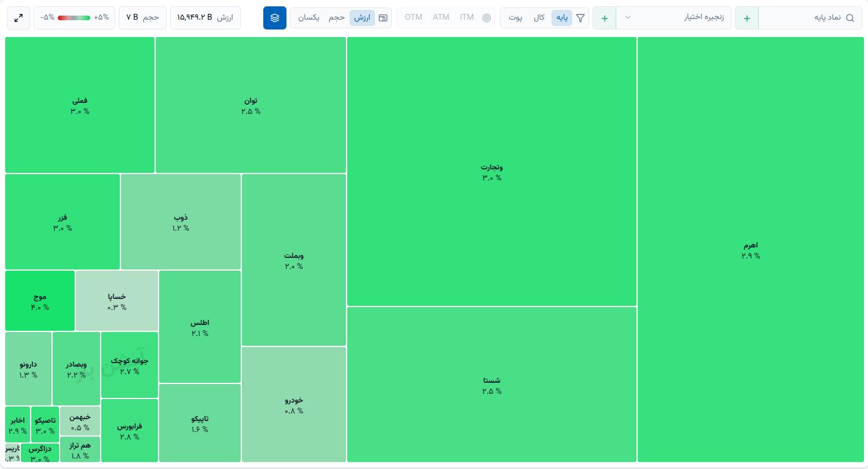This screenshot has height=469, width=868.
Task: Open the تاپیکو tile
Action: pos(200,423)
